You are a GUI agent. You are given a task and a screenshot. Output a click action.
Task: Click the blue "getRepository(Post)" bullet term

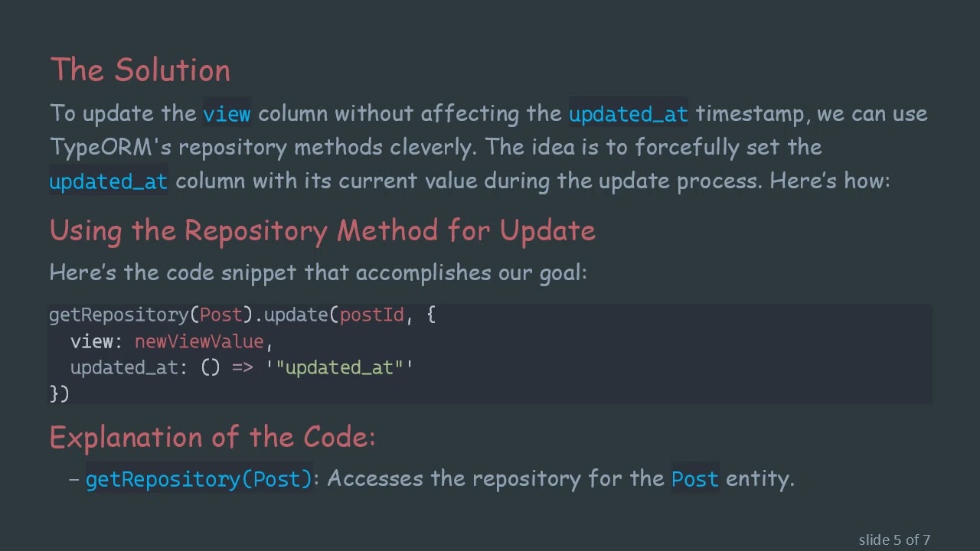coord(199,479)
